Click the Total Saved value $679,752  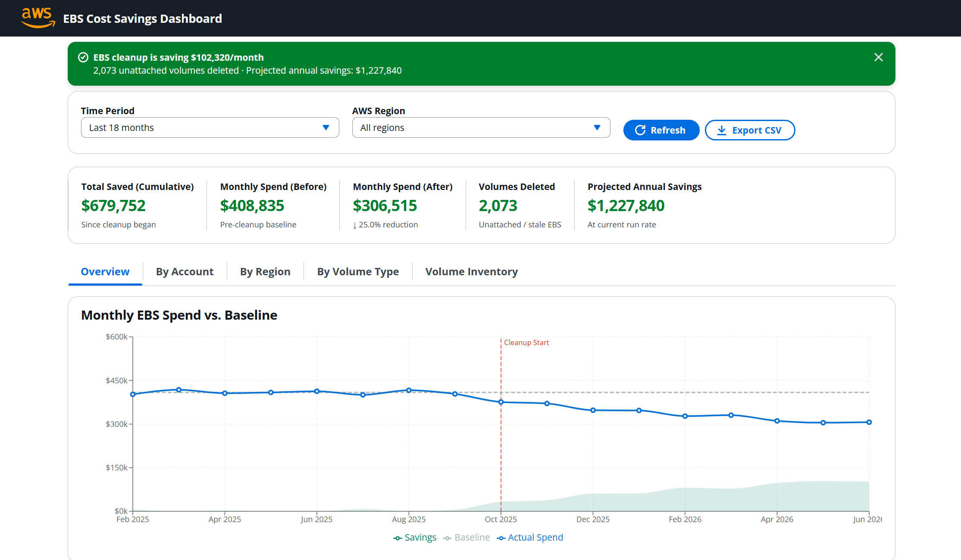[113, 206]
